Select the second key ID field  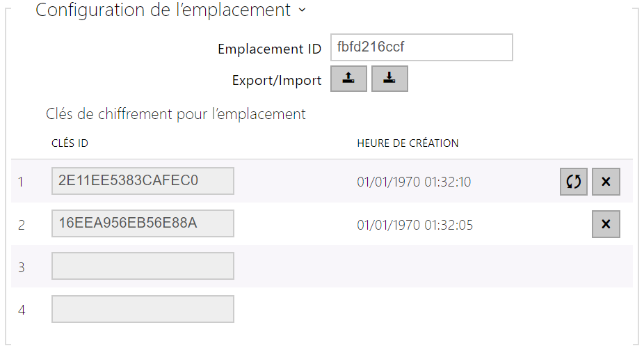pos(143,223)
